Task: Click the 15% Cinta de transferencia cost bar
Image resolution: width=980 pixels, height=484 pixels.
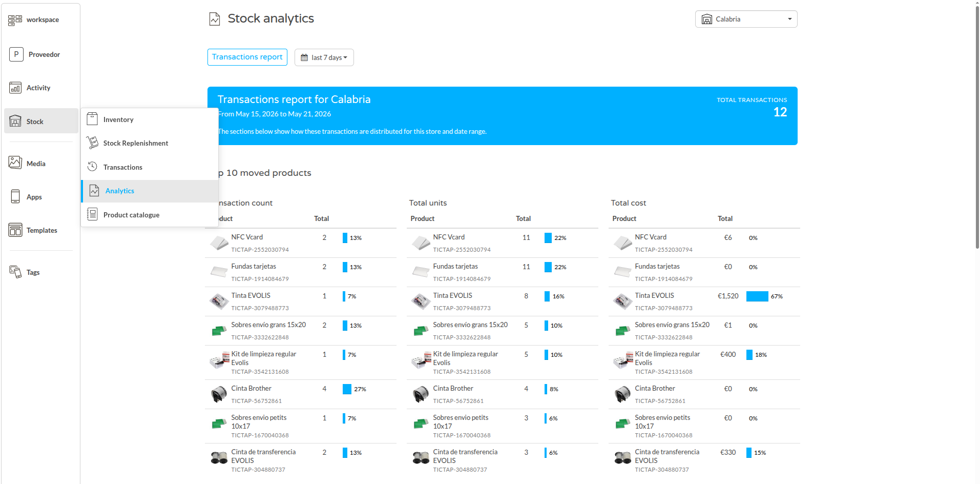Action: (749, 453)
